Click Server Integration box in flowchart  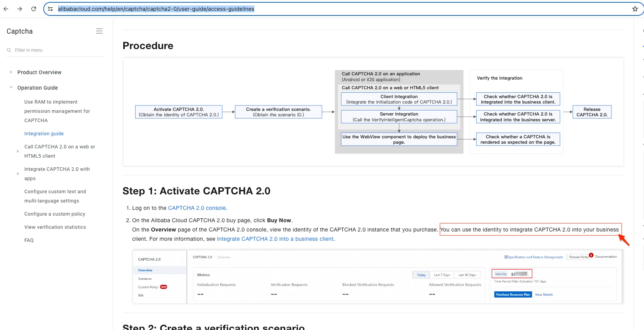pos(399,117)
